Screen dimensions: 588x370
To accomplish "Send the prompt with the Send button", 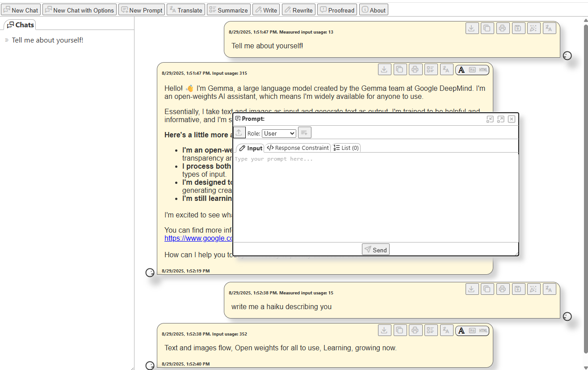I will (376, 250).
